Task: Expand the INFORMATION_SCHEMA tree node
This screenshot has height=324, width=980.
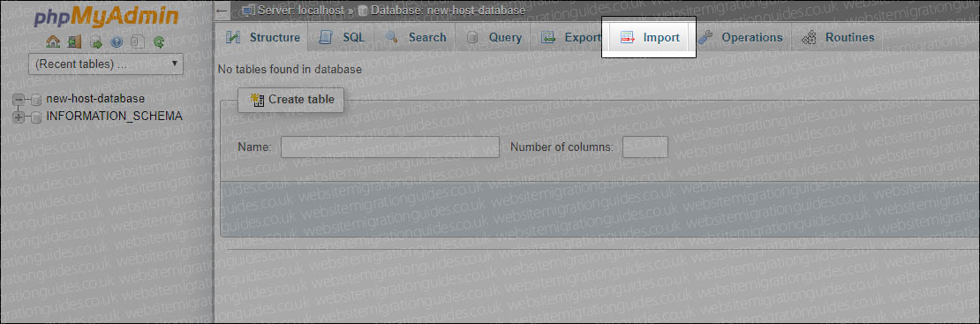Action: point(18,117)
